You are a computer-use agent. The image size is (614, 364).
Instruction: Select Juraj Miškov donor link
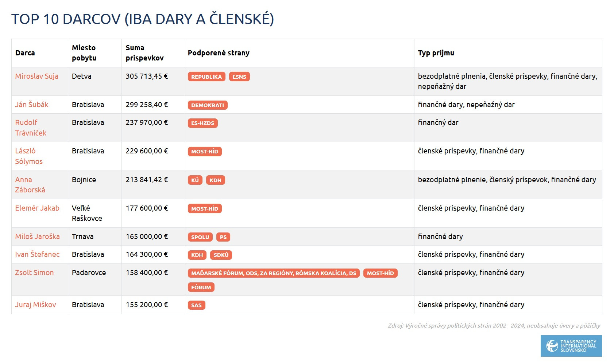(35, 305)
